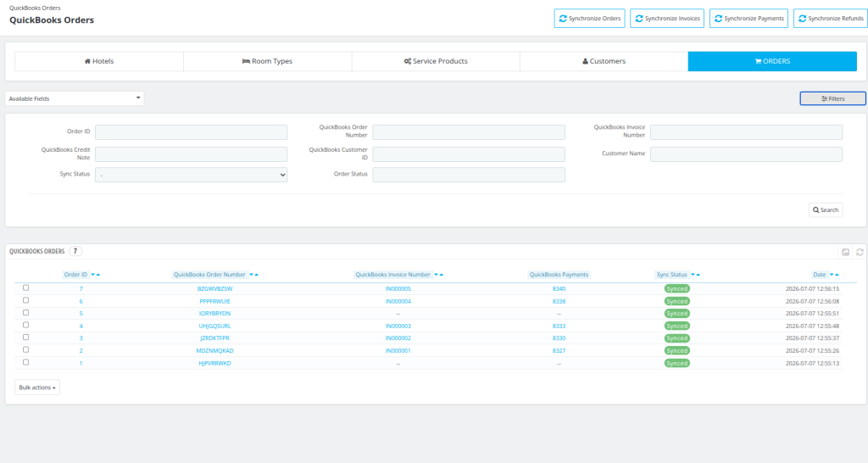This screenshot has height=463, width=868.
Task: Sort QuickBooks Invoice Number ascending
Action: pyautogui.click(x=441, y=275)
